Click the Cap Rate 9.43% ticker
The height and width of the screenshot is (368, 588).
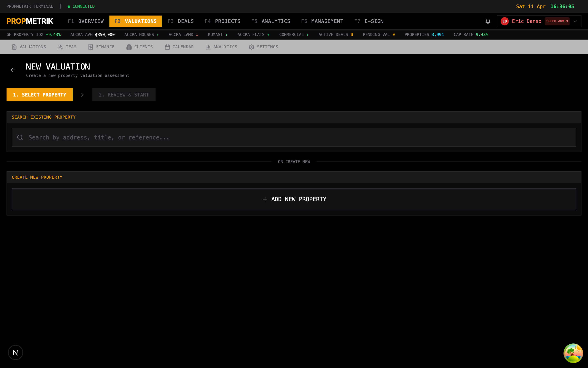(471, 35)
